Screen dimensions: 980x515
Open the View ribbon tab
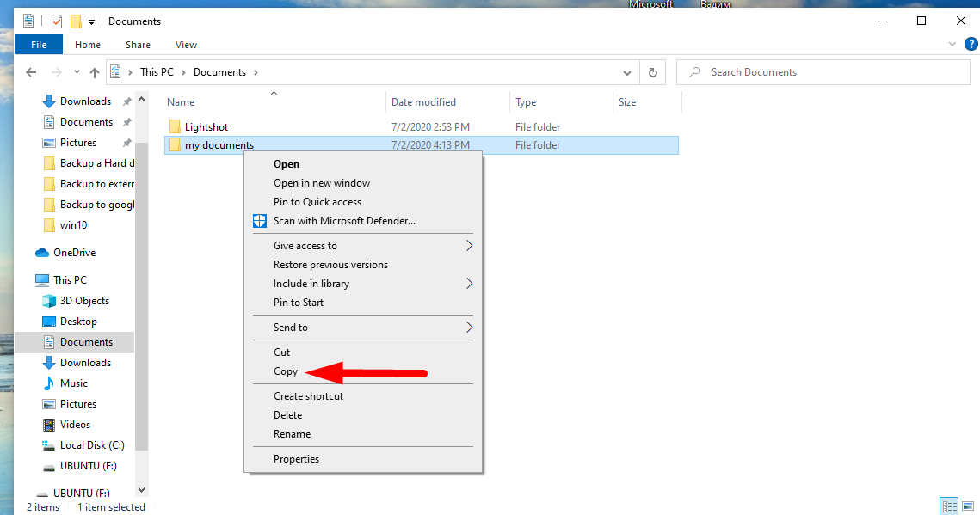(x=186, y=45)
